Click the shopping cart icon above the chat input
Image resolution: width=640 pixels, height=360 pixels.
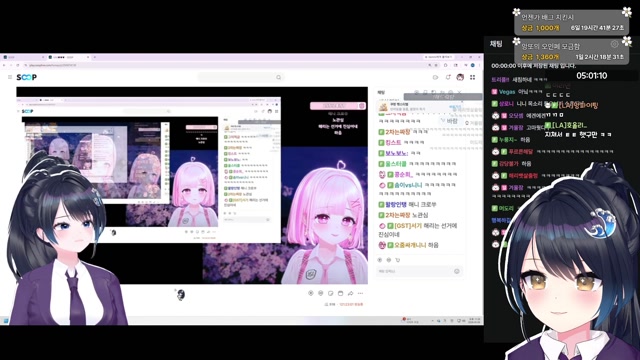398,260
